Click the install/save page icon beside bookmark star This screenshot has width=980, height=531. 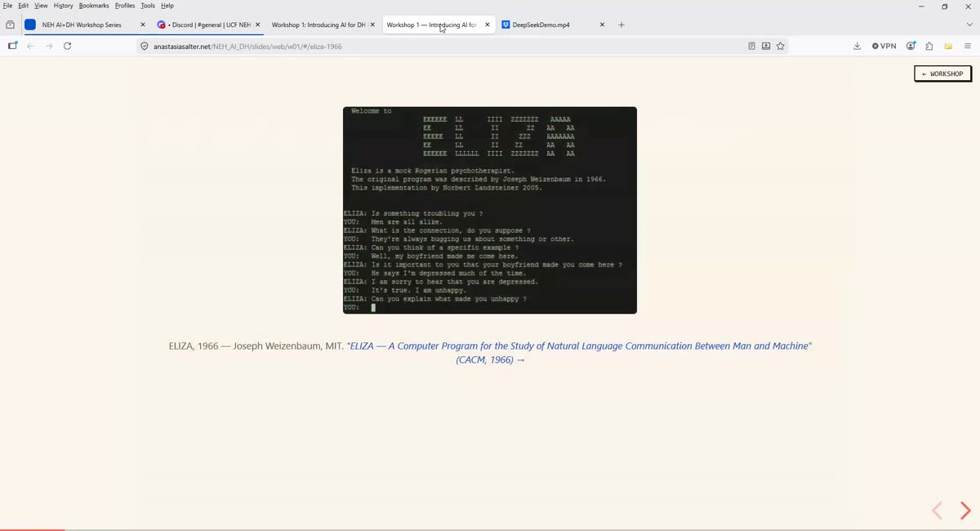pyautogui.click(x=766, y=46)
